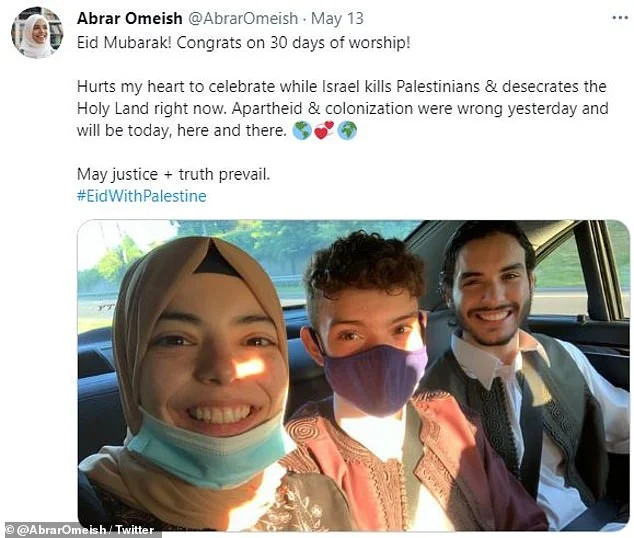The width and height of the screenshot is (634, 538).
Task: Click the "Hurts my heart to celebrate" paragraph
Action: coord(342,108)
